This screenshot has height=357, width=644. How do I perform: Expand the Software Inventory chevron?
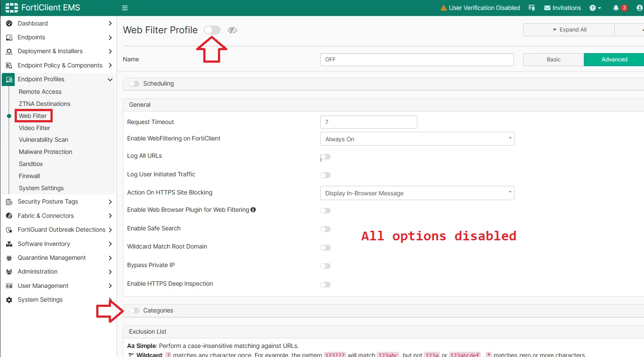point(110,244)
